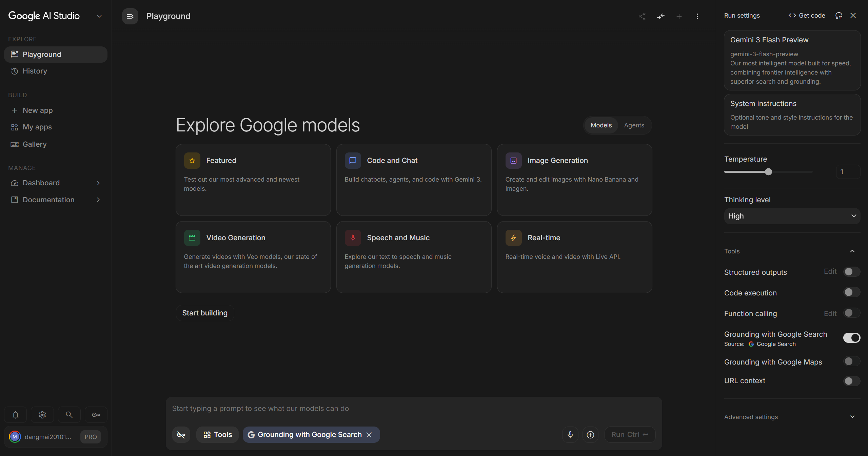The image size is (868, 456).
Task: Collapse the Tools section
Action: 852,251
